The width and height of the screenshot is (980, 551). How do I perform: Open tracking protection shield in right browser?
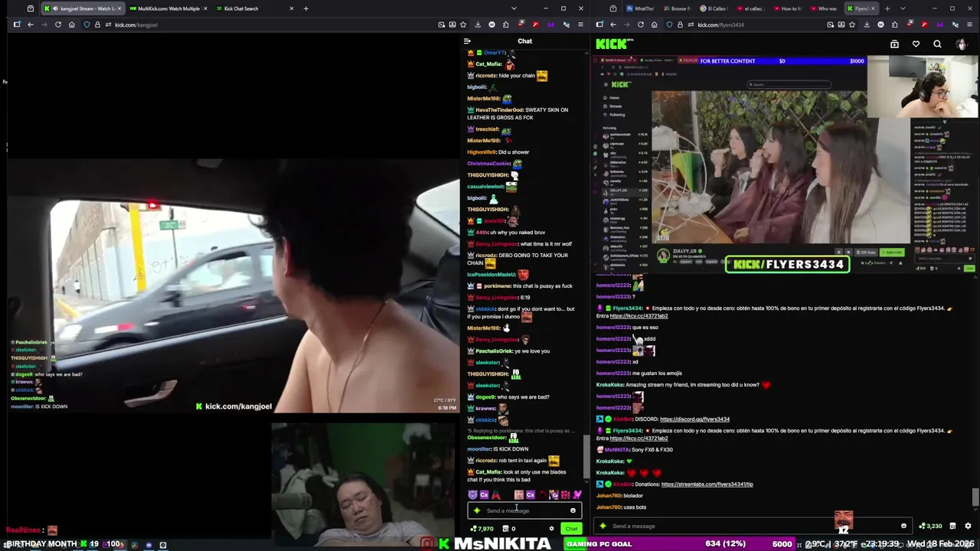[669, 24]
